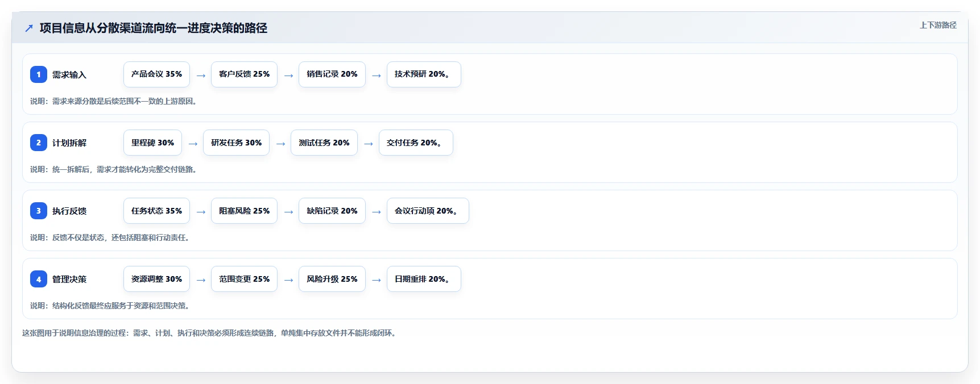Click the 执行反馈 stage label
Viewport: 980px width, 384px height.
pyautogui.click(x=69, y=211)
